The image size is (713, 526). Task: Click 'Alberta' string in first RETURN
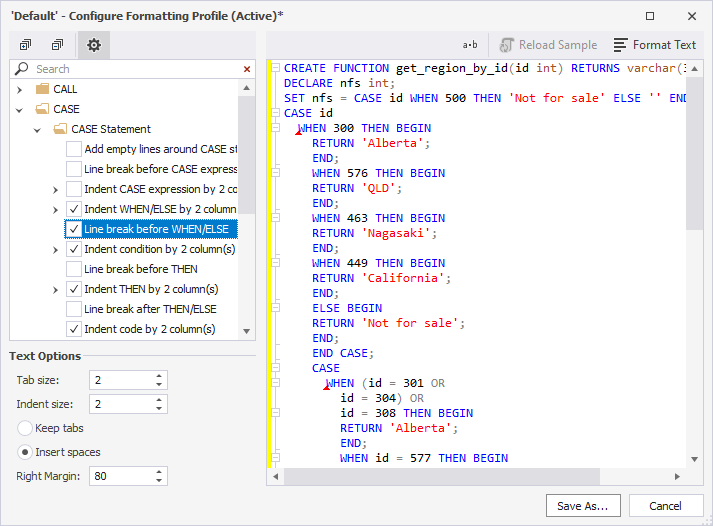click(392, 143)
